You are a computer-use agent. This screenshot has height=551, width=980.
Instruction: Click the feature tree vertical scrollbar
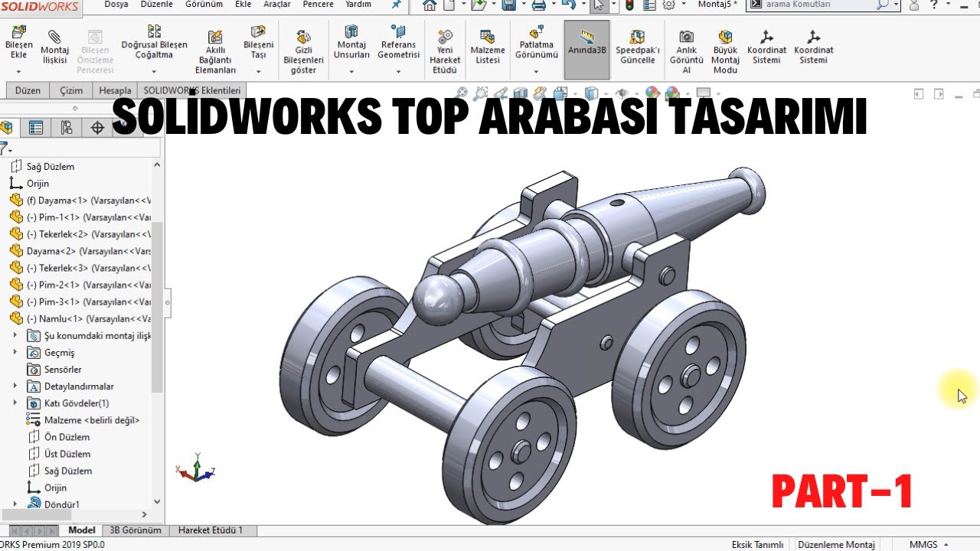click(157, 306)
